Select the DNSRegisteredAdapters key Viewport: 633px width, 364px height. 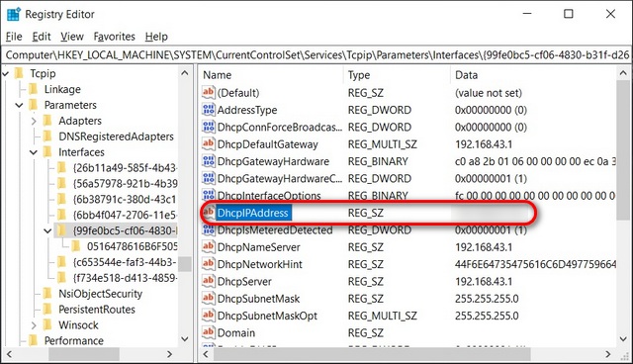117,136
